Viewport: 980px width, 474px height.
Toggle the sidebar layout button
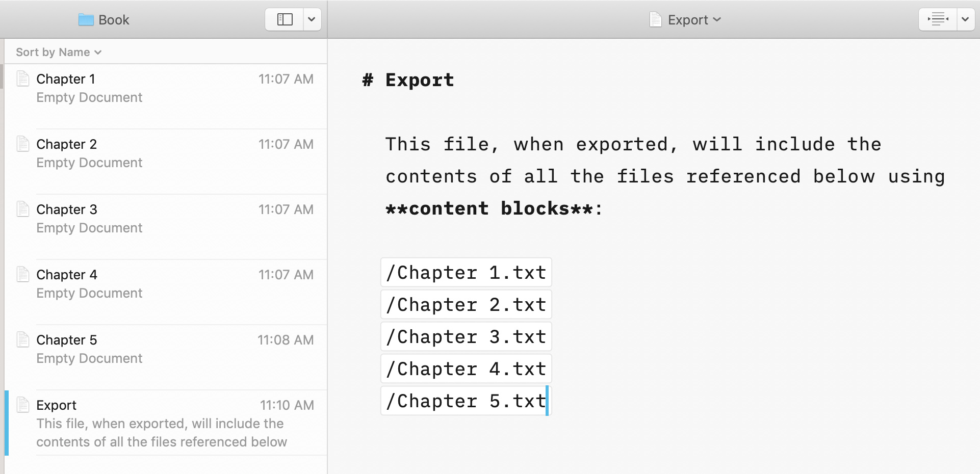(285, 20)
